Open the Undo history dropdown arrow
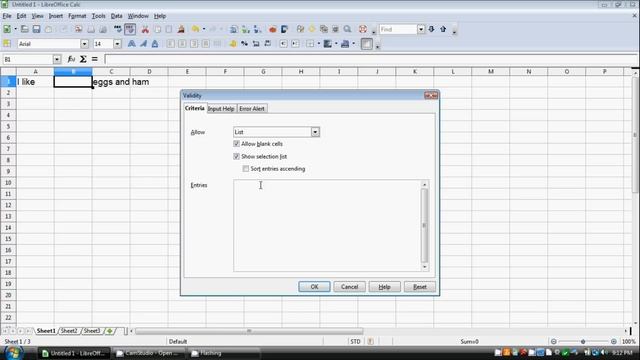640x360 pixels. 203,29
